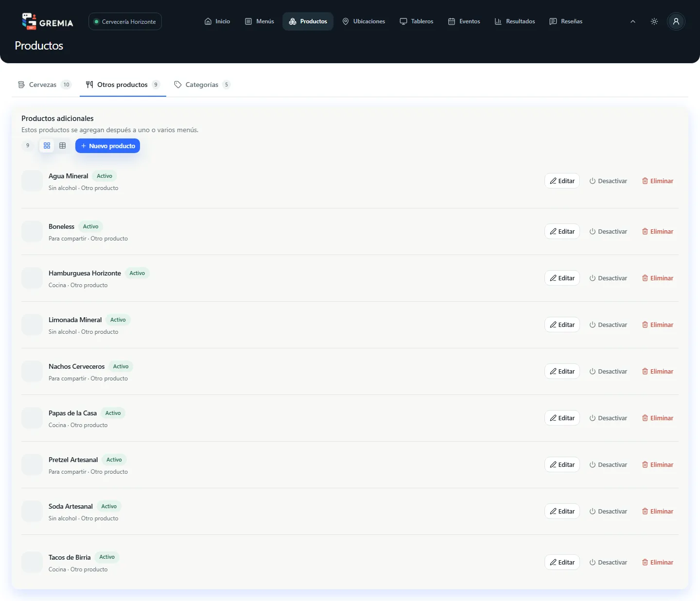700x601 pixels.
Task: Edit Limonada Mineral
Action: [562, 325]
